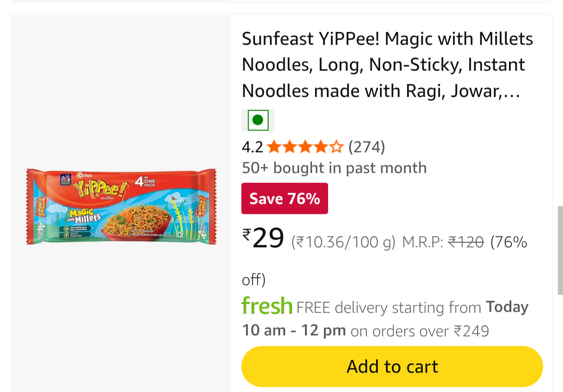Click the 4.2 rating number
563x392 pixels.
click(252, 147)
